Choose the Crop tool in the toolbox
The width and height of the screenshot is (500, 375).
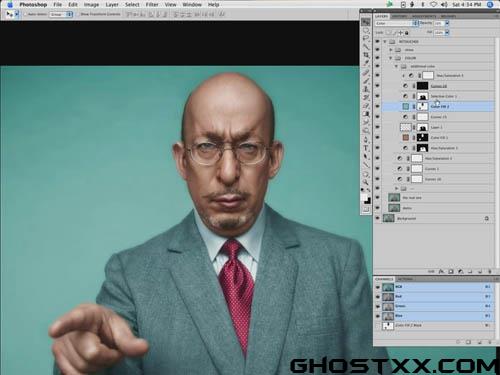(x=366, y=54)
